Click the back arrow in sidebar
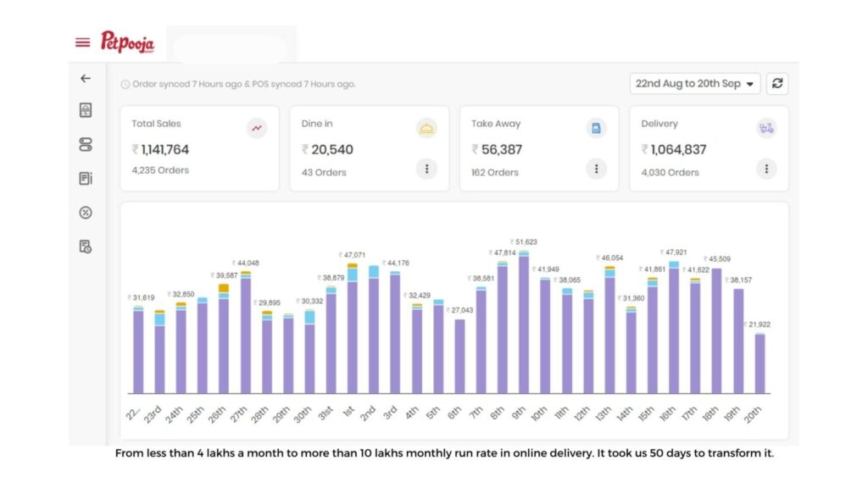Screen dimensions: 868x488 click(85, 78)
